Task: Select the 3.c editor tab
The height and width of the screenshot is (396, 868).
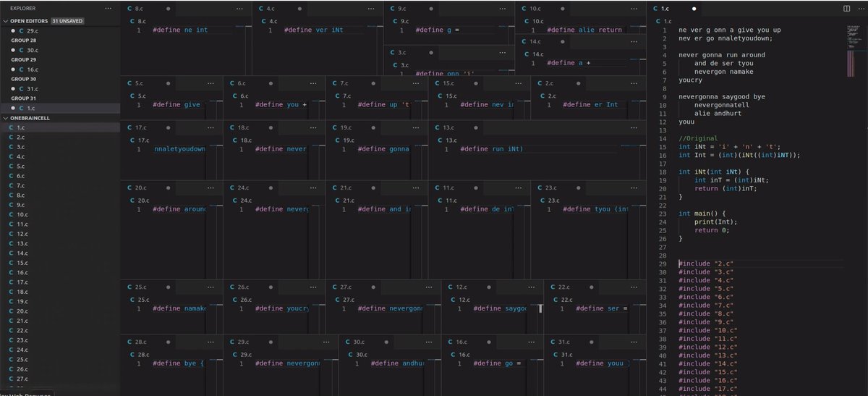Action: coord(411,52)
